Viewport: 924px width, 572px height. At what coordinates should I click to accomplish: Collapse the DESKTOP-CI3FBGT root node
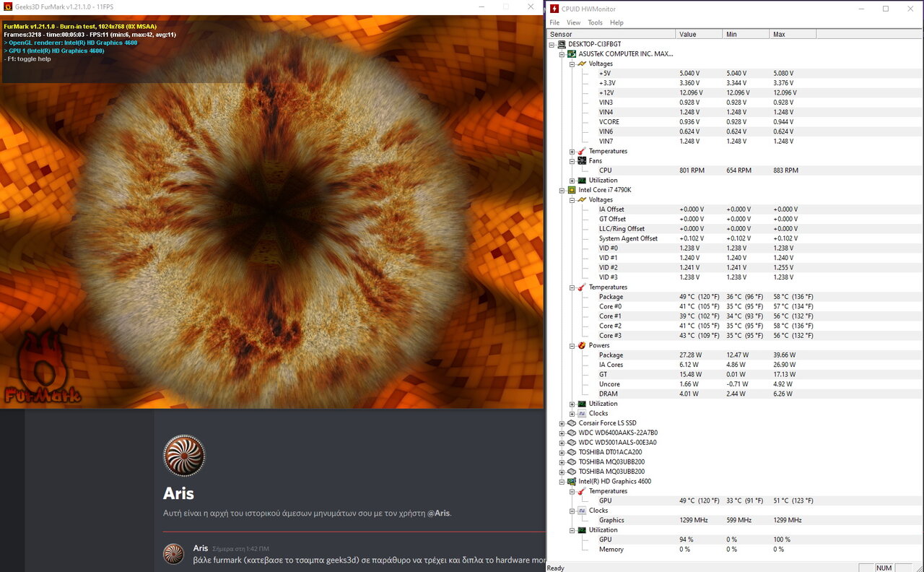click(552, 44)
